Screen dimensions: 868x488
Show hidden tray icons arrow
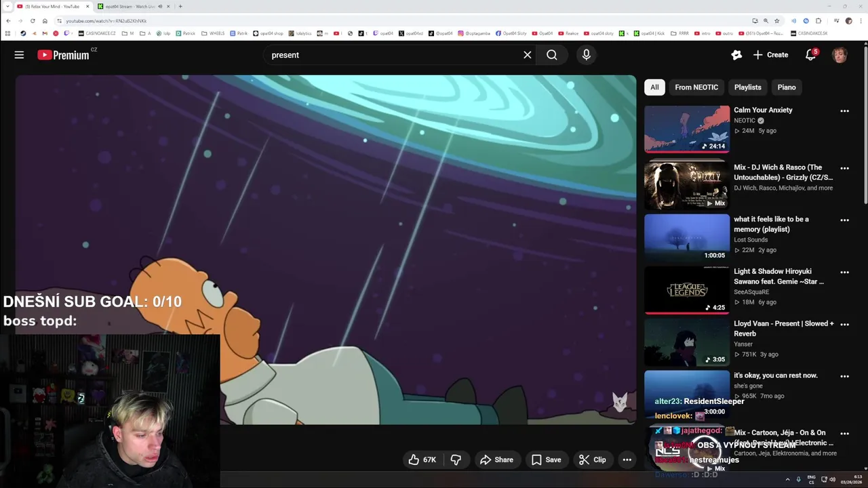(787, 479)
